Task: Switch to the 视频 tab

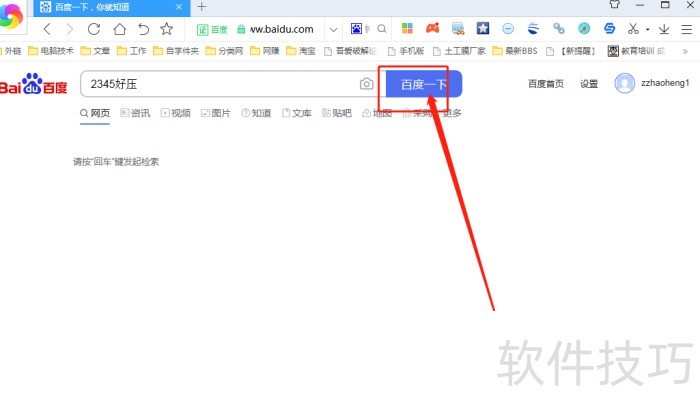Action: click(x=175, y=113)
